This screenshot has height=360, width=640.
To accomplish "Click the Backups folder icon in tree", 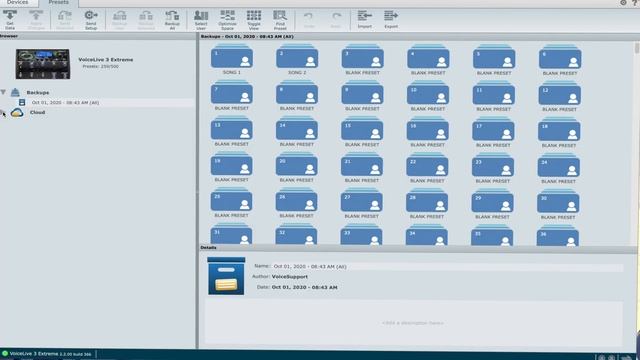I will pyautogui.click(x=15, y=92).
